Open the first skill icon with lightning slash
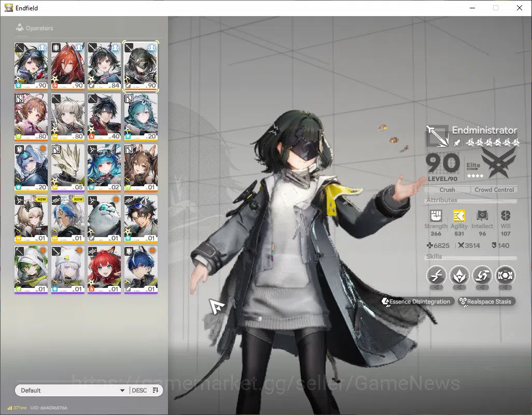Screen dimensions: 532x415 point(436,275)
